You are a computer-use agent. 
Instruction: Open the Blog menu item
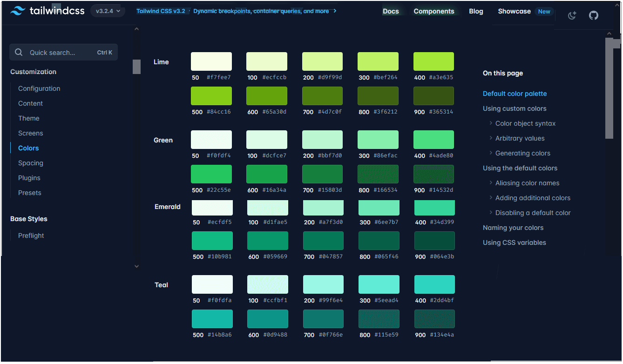[476, 11]
